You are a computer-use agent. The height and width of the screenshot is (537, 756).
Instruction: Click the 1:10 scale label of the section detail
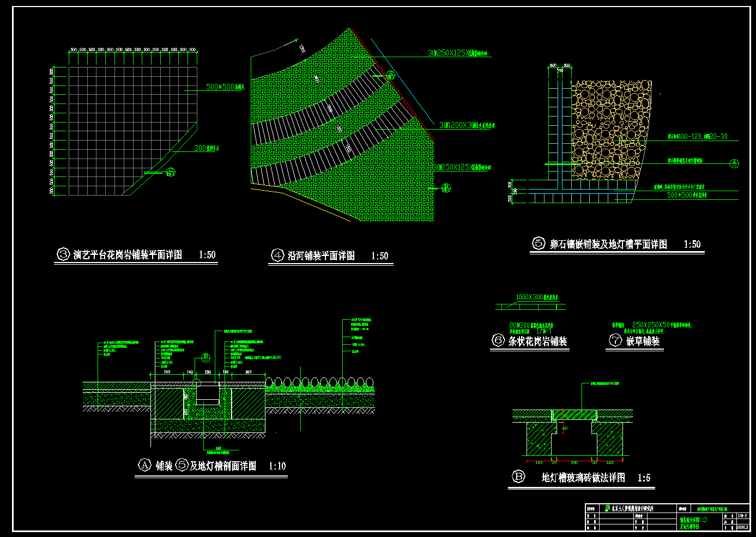pos(277,466)
